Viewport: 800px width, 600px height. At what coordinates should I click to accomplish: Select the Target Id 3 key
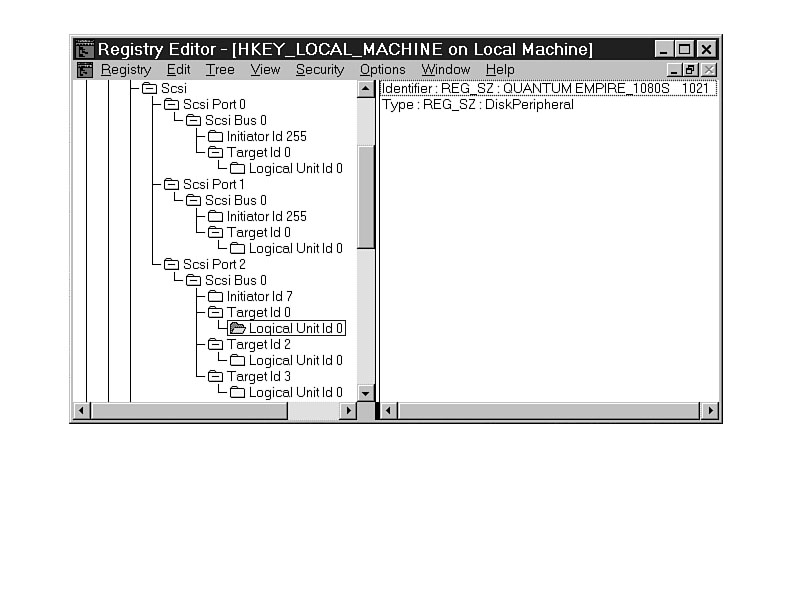pos(258,376)
